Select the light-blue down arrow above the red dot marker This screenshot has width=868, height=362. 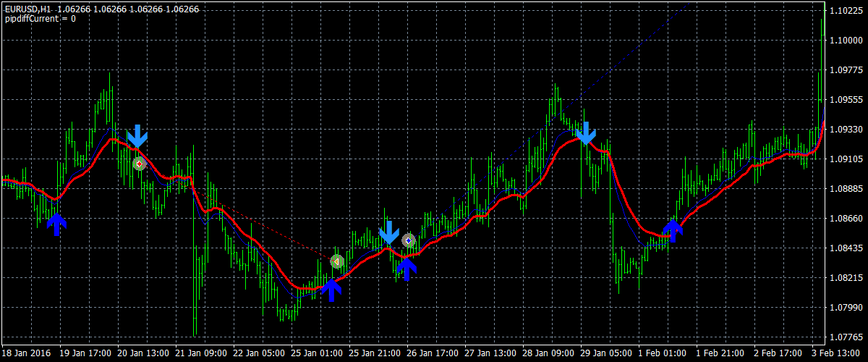[x=137, y=135]
